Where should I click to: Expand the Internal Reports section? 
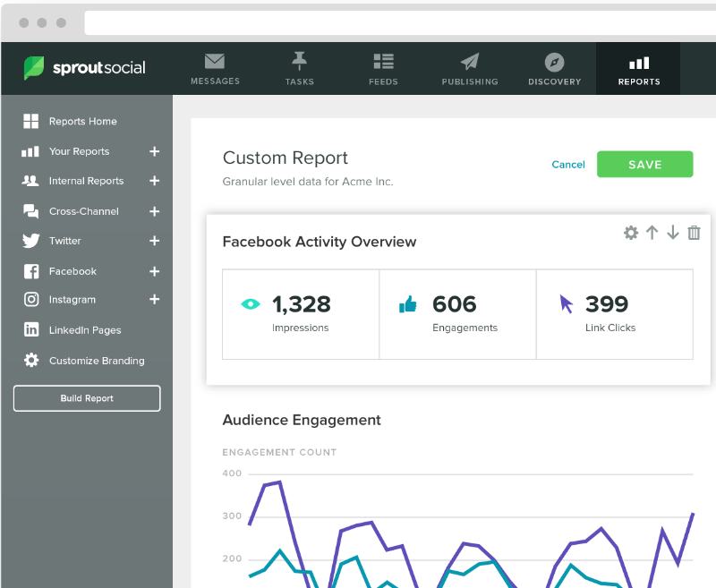[x=154, y=181]
